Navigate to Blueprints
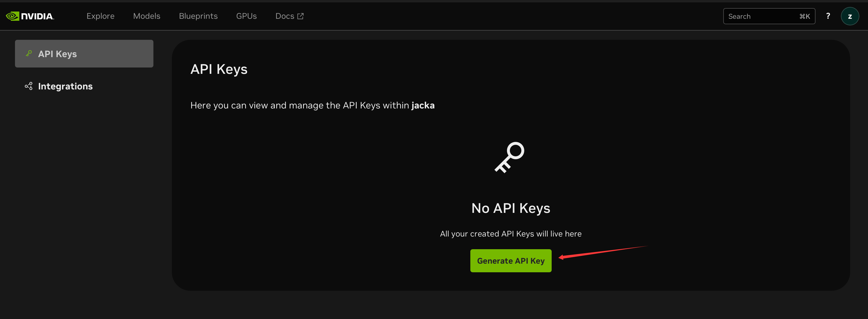 coord(198,16)
